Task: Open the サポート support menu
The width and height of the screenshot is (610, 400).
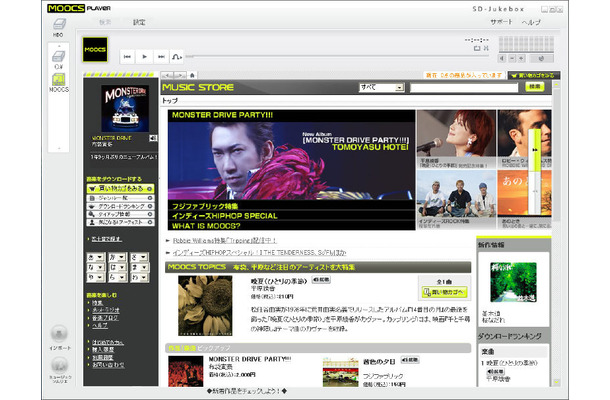Action: 501,22
